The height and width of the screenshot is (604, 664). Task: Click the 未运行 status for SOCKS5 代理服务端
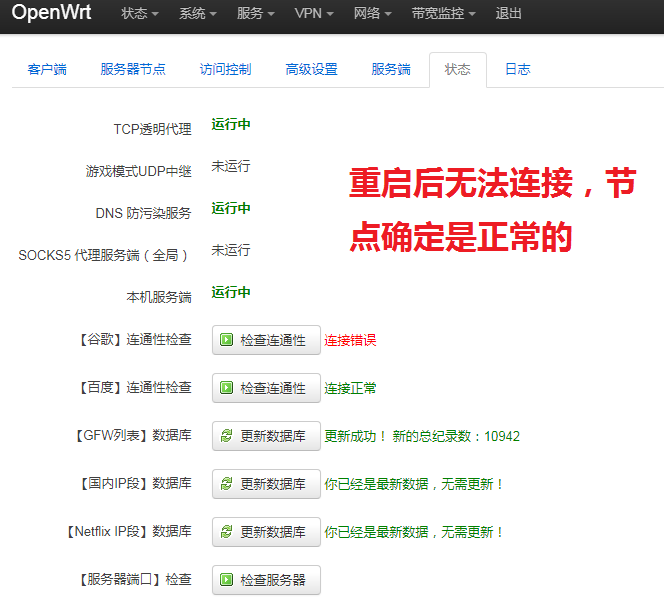(231, 250)
